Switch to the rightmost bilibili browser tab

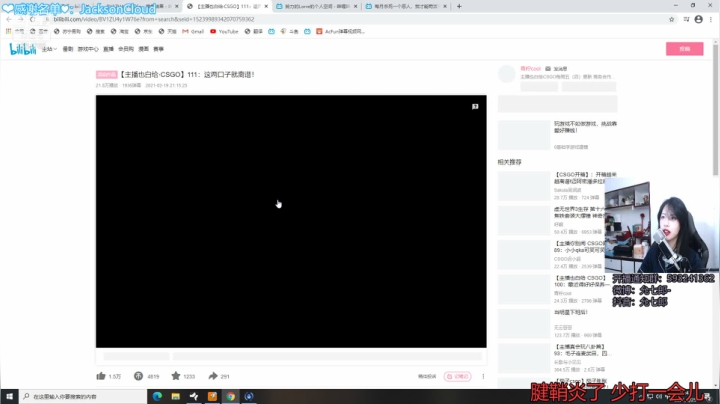(x=406, y=6)
